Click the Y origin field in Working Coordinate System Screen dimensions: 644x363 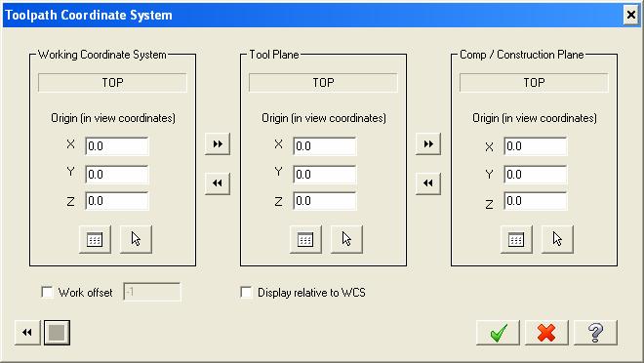117,175
